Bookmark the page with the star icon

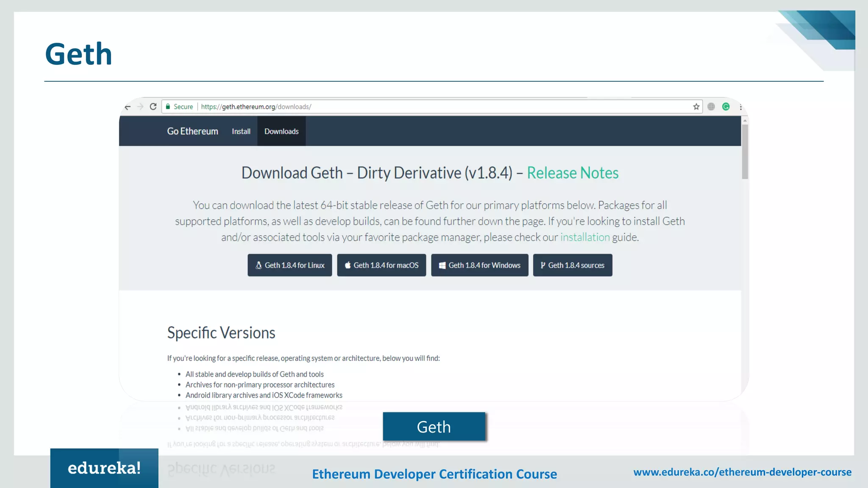point(696,107)
